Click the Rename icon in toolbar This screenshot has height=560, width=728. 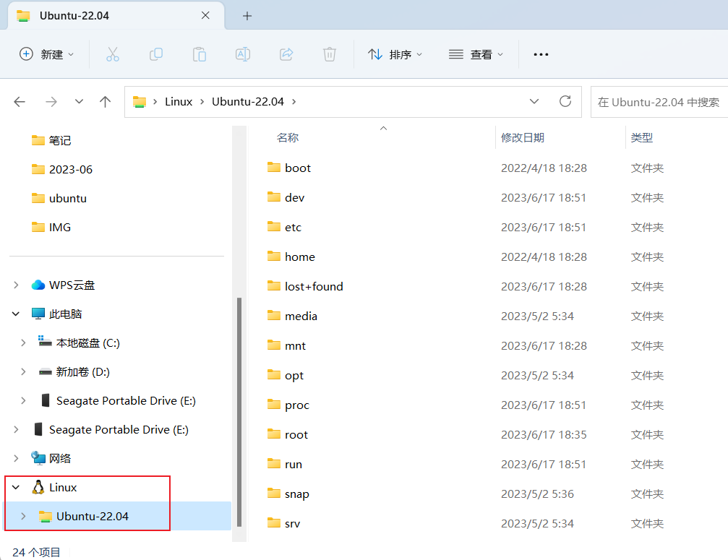(243, 54)
